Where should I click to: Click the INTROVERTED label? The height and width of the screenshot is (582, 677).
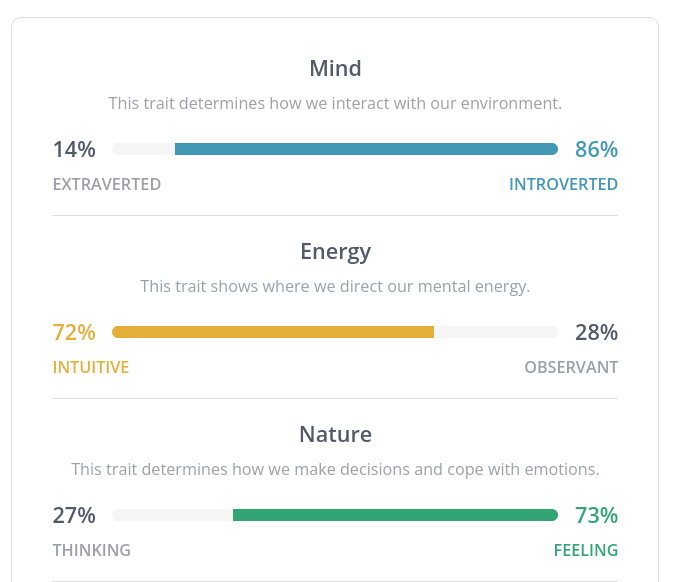563,184
